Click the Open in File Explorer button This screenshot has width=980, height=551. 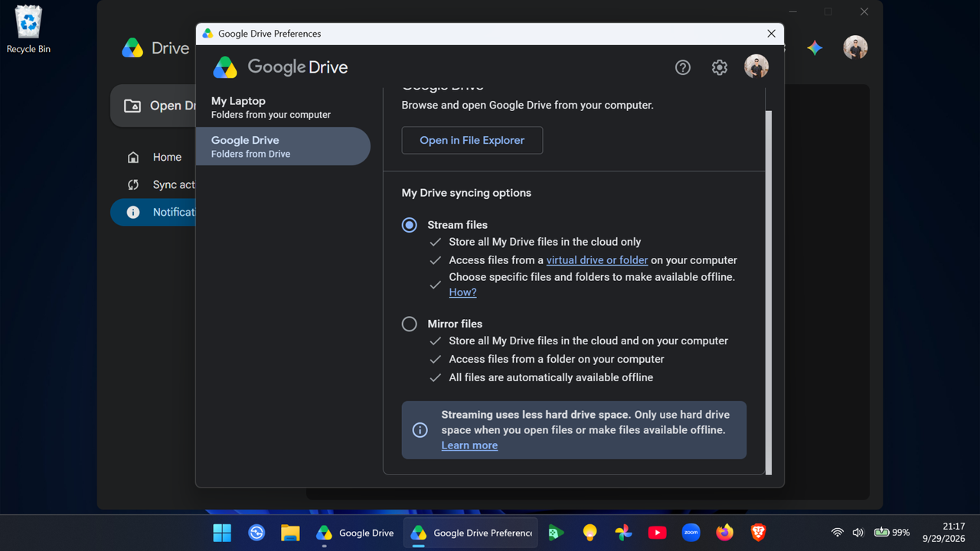tap(472, 140)
